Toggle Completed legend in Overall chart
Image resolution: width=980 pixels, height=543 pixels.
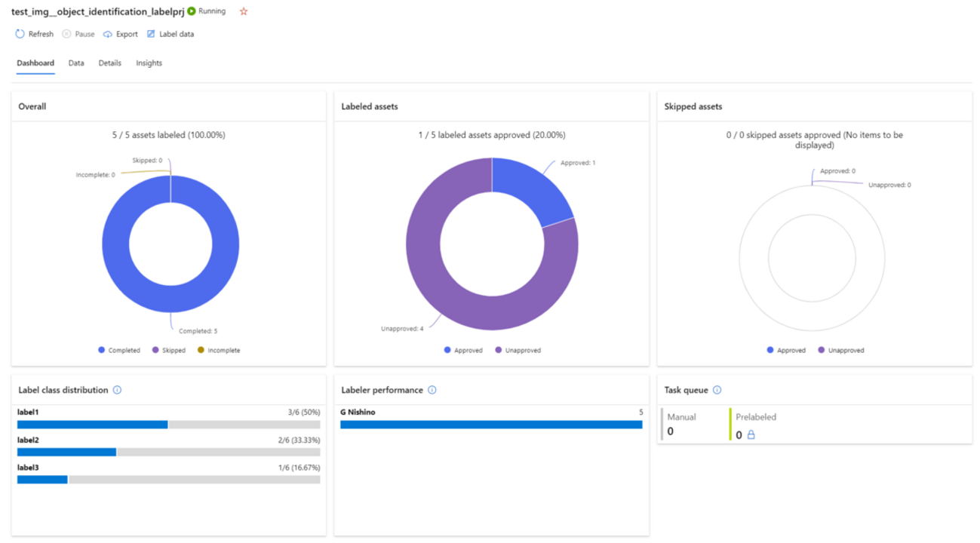coord(119,350)
